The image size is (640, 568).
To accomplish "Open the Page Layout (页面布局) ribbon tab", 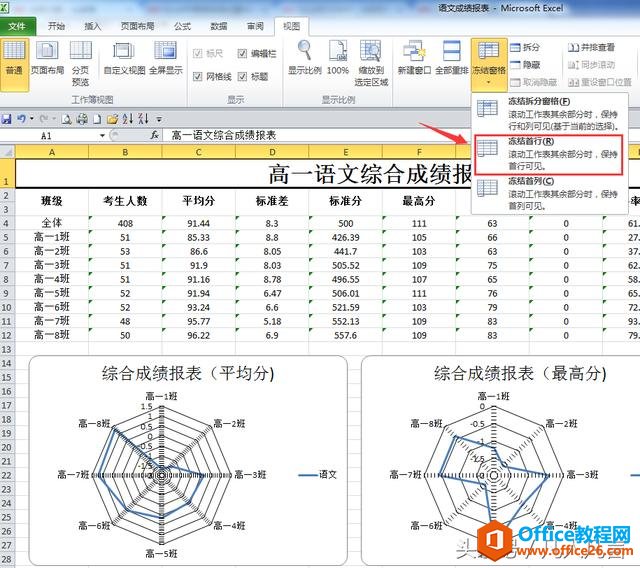I will [138, 27].
